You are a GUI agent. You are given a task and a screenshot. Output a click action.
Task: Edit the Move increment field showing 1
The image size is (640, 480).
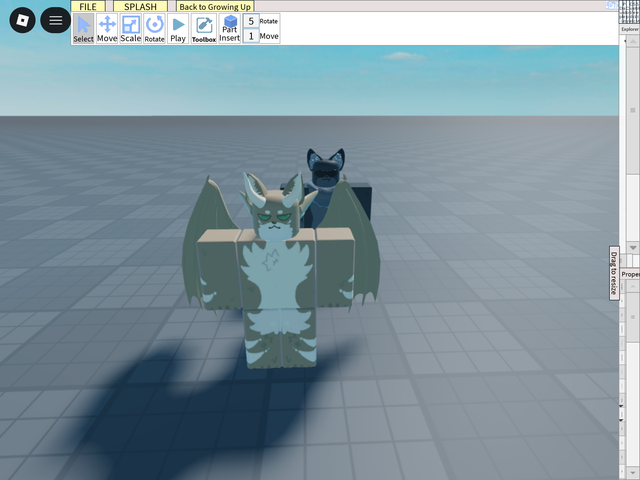pos(251,36)
